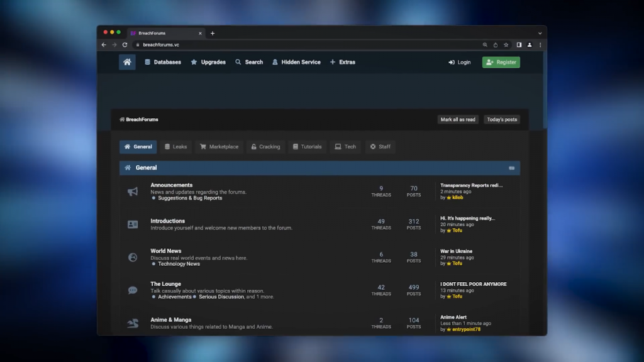Switch to the Staff tab
Screen dimensions: 644x362
pyautogui.click(x=380, y=146)
